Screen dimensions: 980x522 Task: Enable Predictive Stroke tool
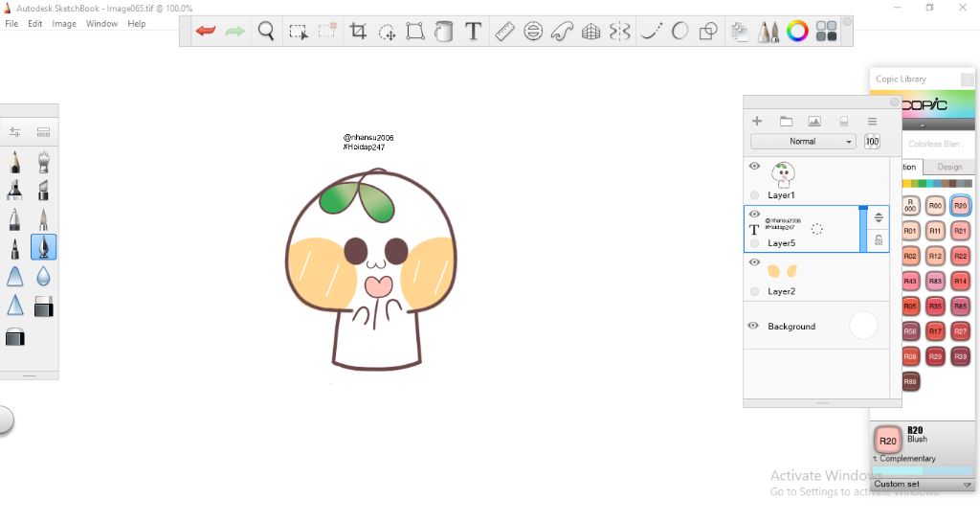679,31
